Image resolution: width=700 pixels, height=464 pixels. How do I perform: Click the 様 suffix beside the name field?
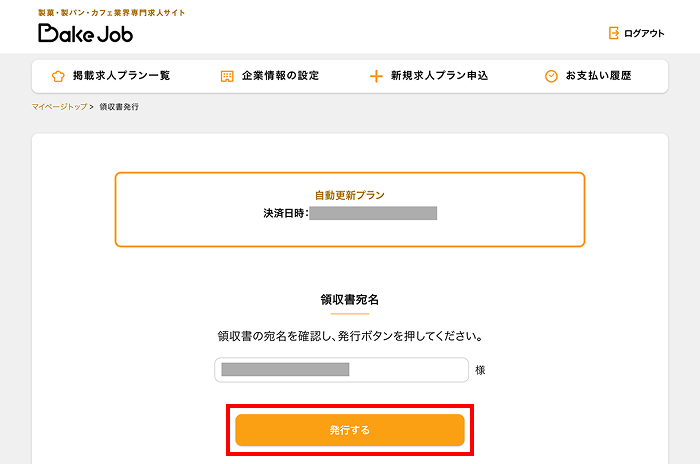pos(481,370)
